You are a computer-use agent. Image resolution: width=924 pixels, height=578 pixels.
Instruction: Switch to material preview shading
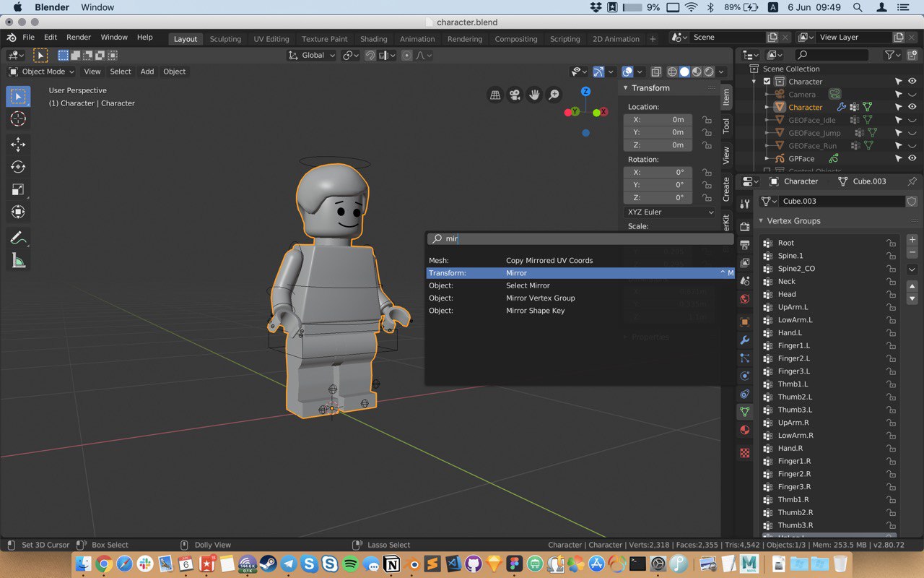pyautogui.click(x=697, y=72)
